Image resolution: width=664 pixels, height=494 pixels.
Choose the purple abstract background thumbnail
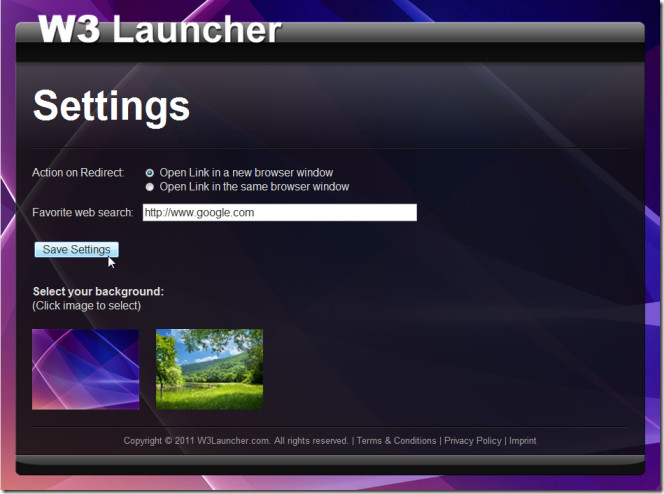point(86,369)
